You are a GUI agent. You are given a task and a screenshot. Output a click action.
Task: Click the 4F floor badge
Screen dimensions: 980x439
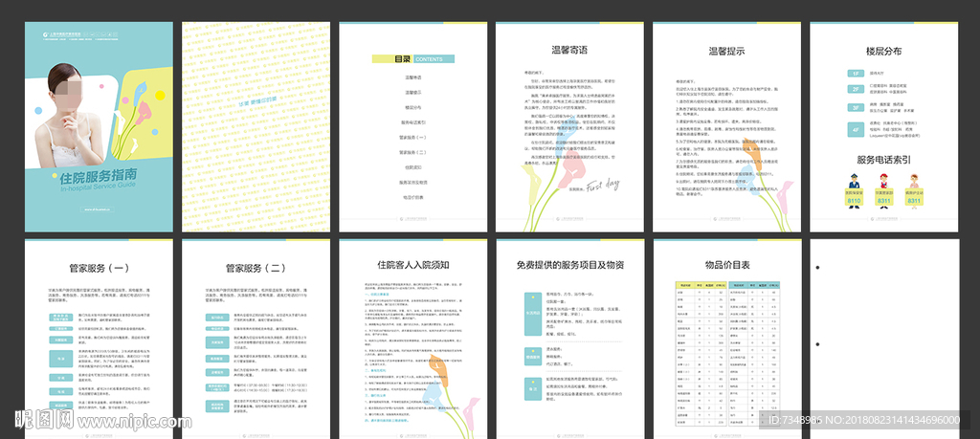pyautogui.click(x=855, y=127)
